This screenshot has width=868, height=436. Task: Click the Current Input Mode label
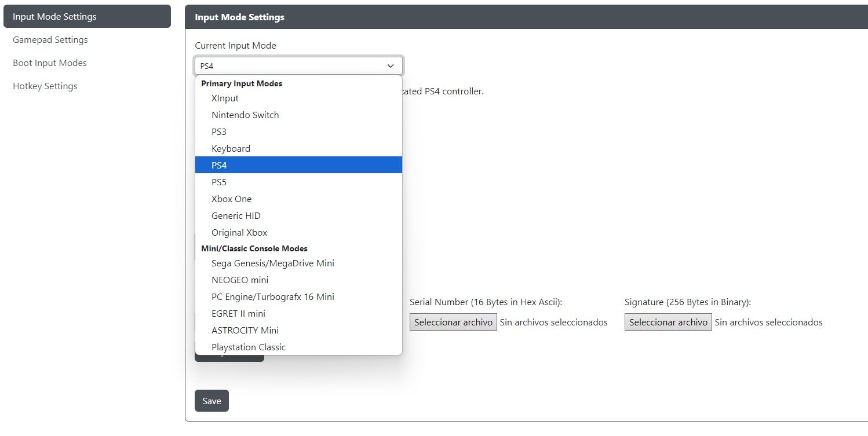(235, 46)
